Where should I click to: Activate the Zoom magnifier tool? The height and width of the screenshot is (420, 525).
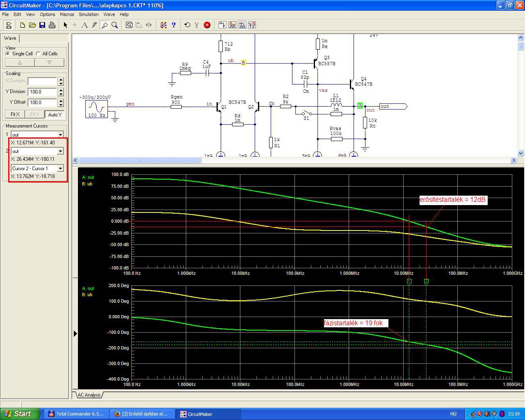115,25
